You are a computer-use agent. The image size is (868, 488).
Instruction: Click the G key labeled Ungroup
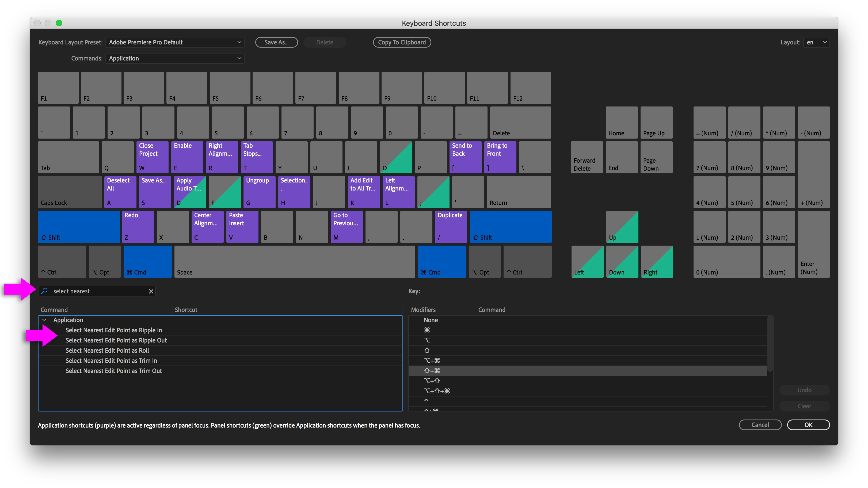[260, 192]
